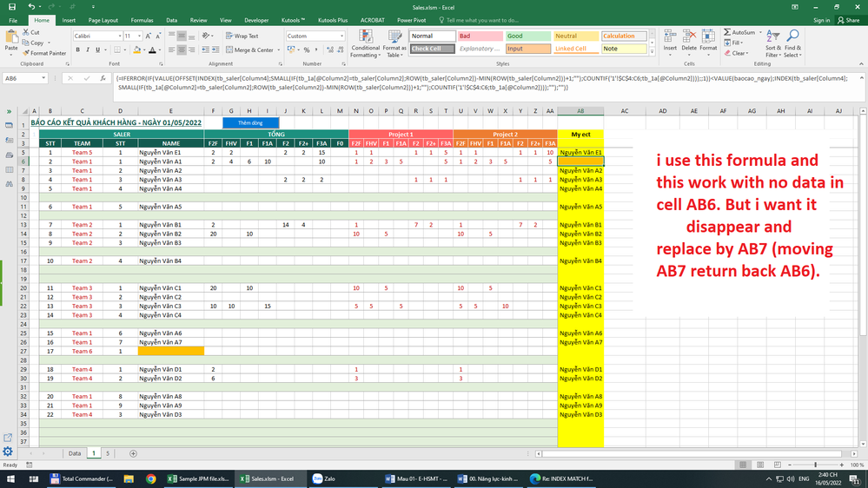Add a new sheet with plus icon
Viewport: 868px width, 488px height.
point(133,453)
